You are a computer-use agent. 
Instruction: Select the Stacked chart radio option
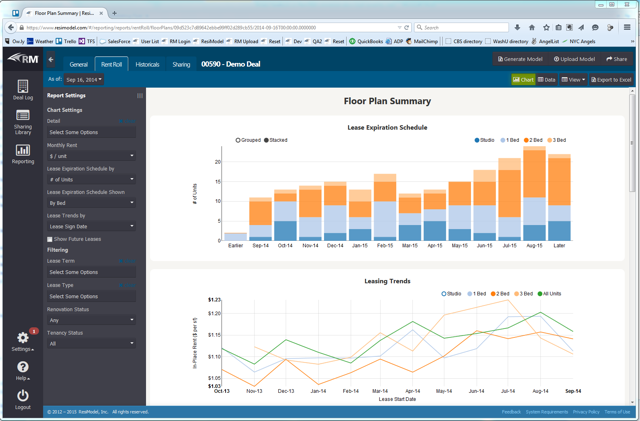(267, 140)
